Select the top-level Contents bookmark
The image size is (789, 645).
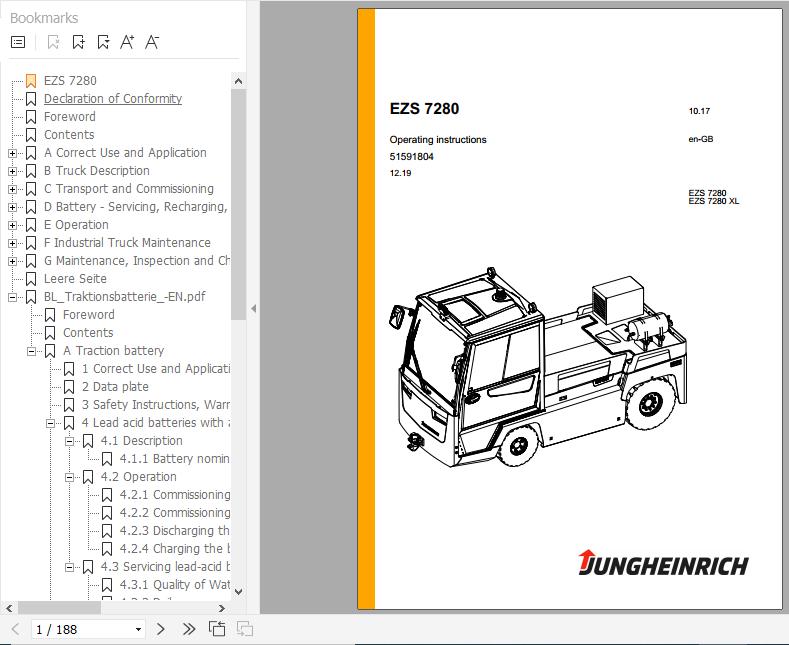click(x=69, y=135)
